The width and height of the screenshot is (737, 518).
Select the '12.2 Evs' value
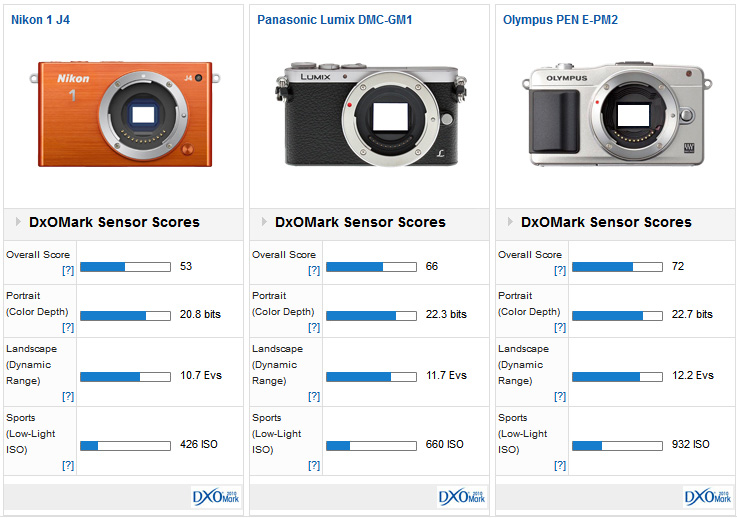pyautogui.click(x=693, y=375)
